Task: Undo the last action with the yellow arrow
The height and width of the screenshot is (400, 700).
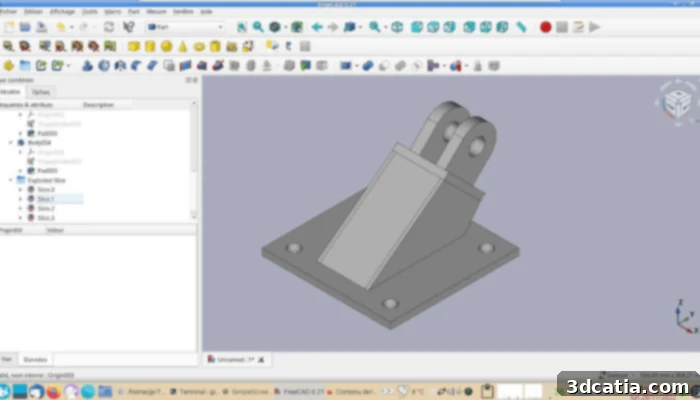Action: (61, 27)
